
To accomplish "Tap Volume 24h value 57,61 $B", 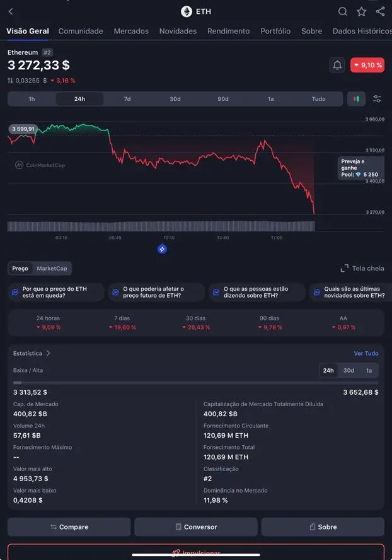I will (x=26, y=435).
